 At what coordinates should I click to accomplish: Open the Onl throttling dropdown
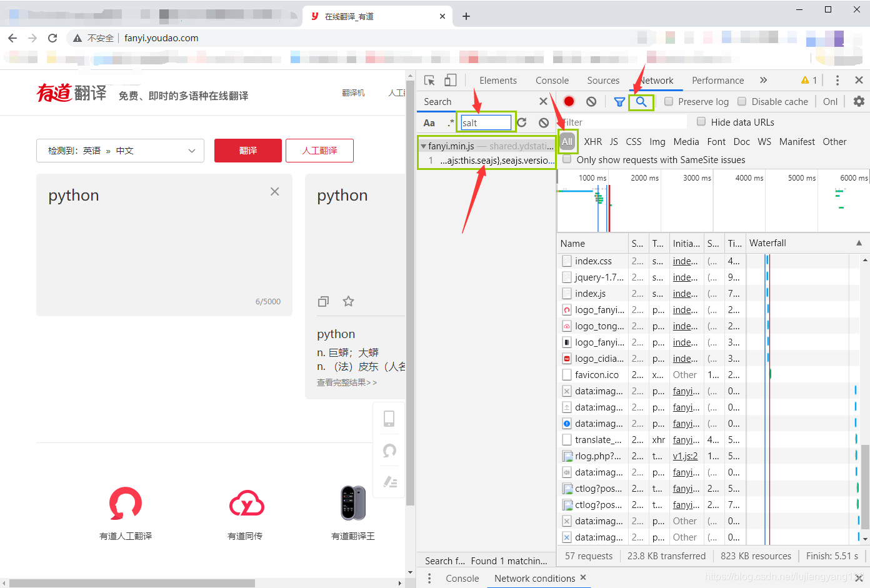coord(830,101)
